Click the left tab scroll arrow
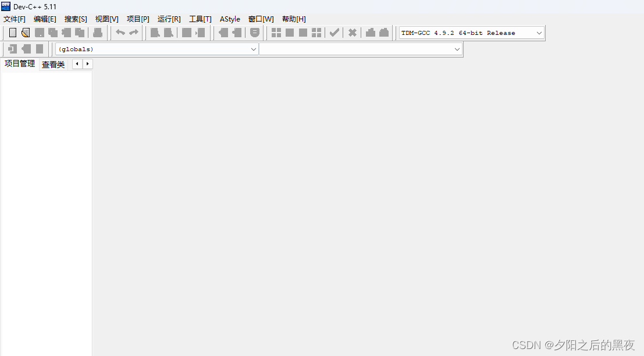 click(77, 63)
